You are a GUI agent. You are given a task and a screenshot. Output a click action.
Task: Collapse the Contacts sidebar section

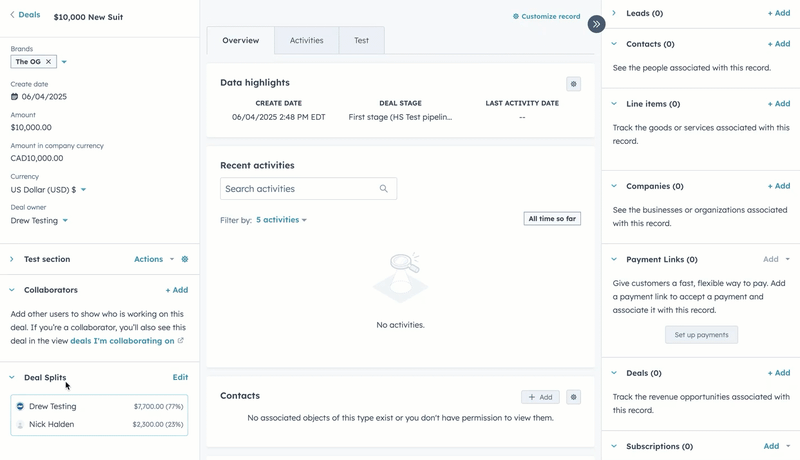click(614, 44)
